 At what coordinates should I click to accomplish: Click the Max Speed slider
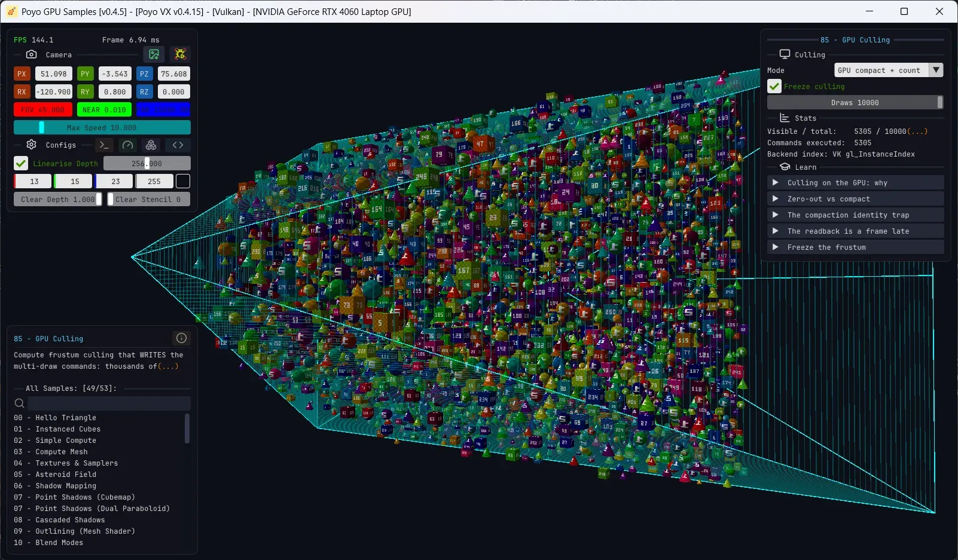tap(102, 127)
